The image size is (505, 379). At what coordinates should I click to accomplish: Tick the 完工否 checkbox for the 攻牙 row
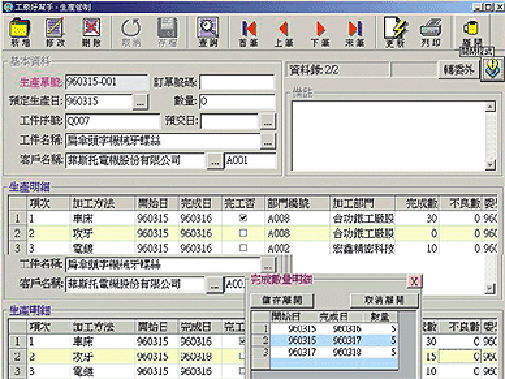click(x=243, y=233)
